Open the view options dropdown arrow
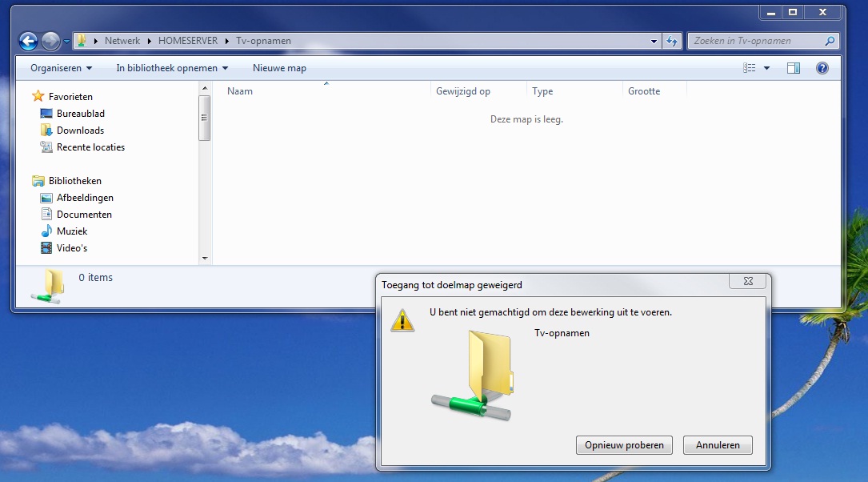The height and width of the screenshot is (482, 868). [x=766, y=68]
